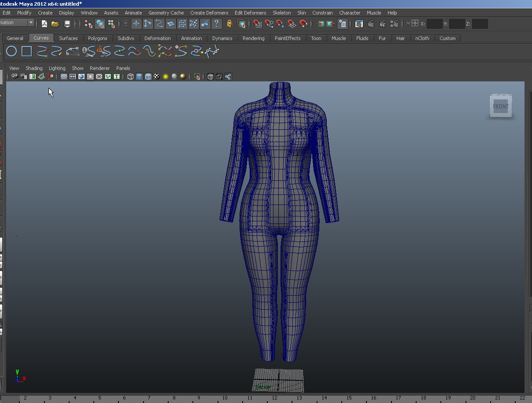The width and height of the screenshot is (532, 403).
Task: Click the Open Scene folder icon
Action: point(55,24)
